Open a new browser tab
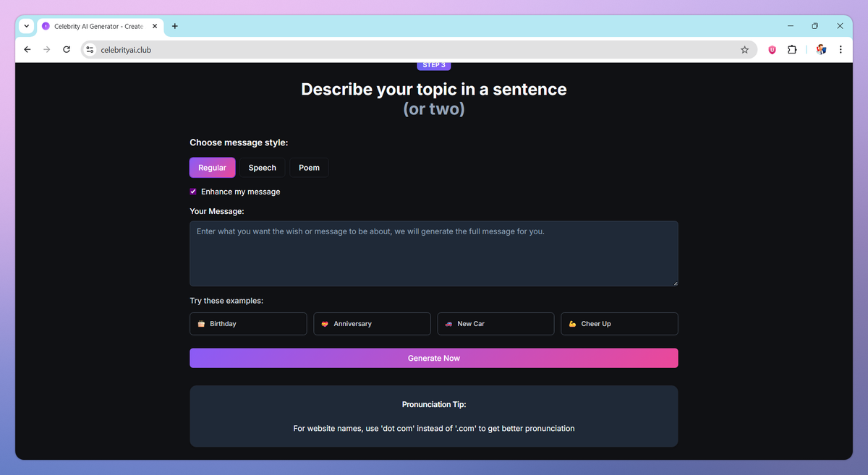This screenshot has width=868, height=475. (x=175, y=26)
